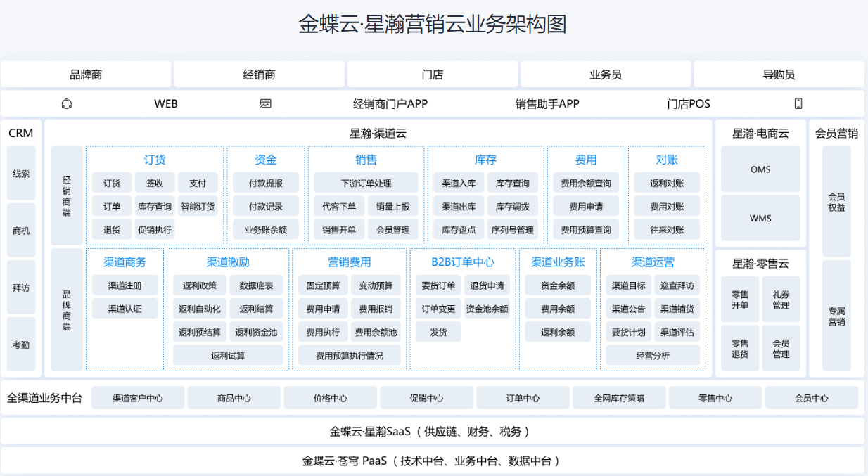868x476 pixels.
Task: Click the 渠道入库 box
Action: (x=459, y=184)
